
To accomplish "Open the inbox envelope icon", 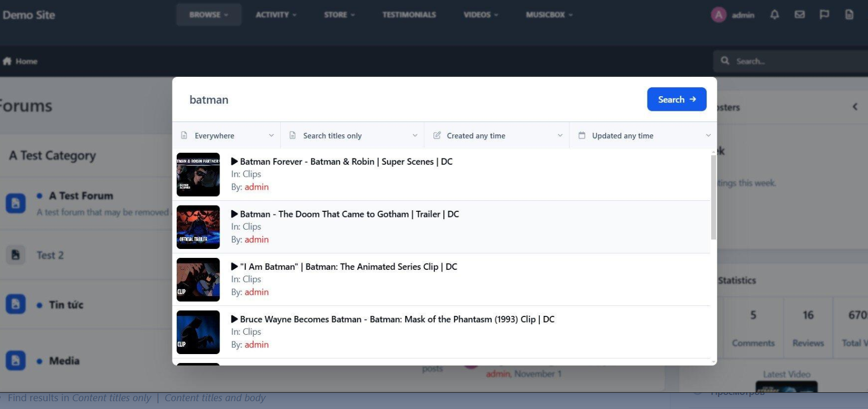I will 800,15.
